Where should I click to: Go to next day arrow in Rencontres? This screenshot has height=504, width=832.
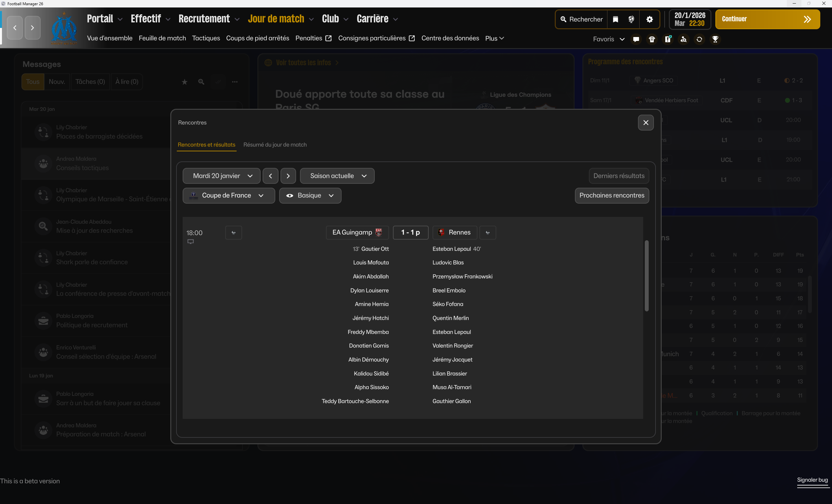288,176
